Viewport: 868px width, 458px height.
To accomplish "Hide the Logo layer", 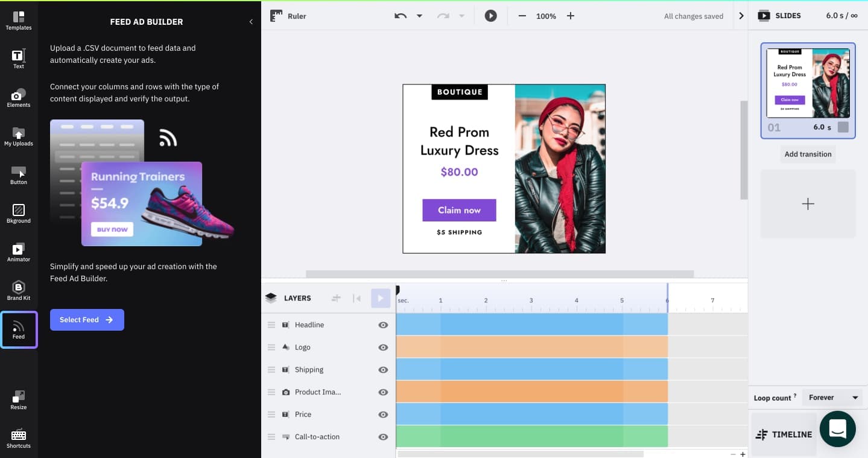I will click(383, 347).
